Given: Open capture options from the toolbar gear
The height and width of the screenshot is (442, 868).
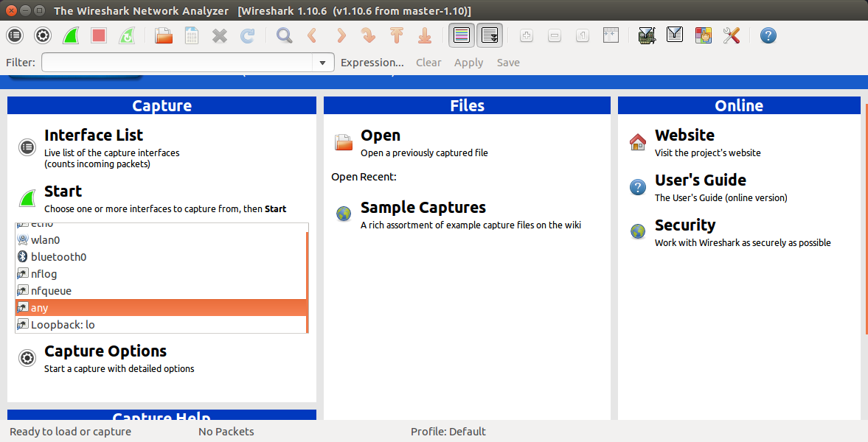Looking at the screenshot, I should tap(43, 35).
